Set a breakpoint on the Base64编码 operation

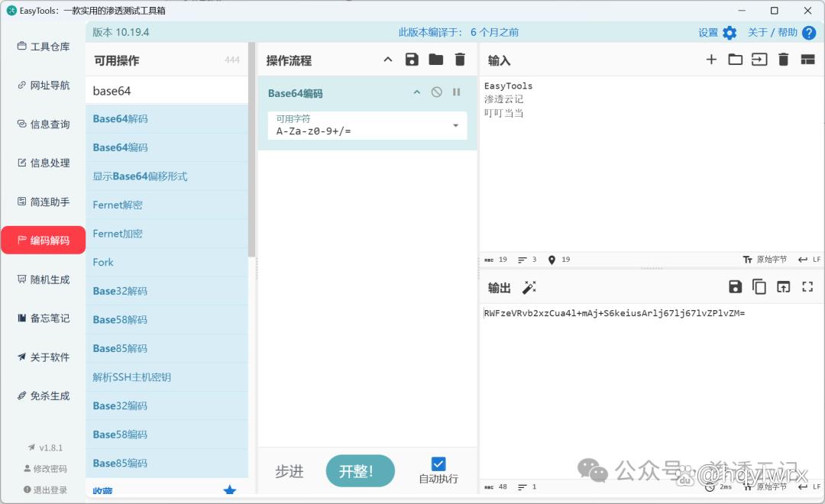pyautogui.click(x=456, y=92)
